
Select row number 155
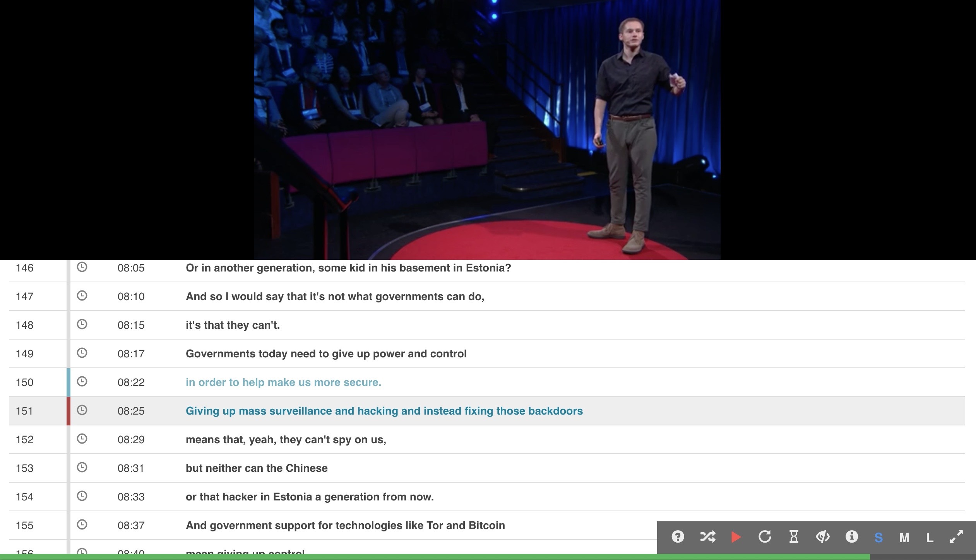click(24, 526)
